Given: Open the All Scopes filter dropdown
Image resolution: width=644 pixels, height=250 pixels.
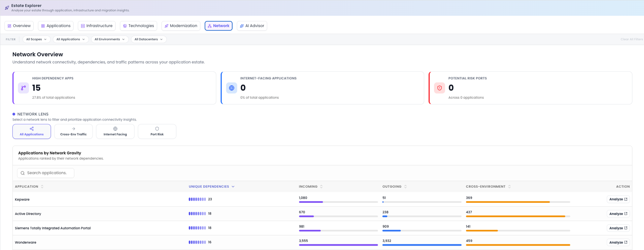Looking at the screenshot, I should pos(36,40).
